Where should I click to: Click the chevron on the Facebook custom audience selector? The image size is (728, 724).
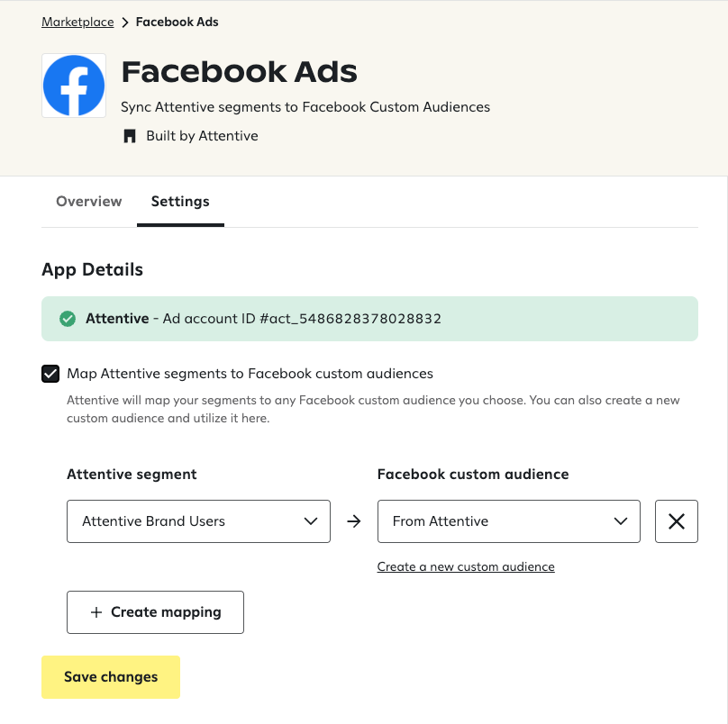coord(620,521)
